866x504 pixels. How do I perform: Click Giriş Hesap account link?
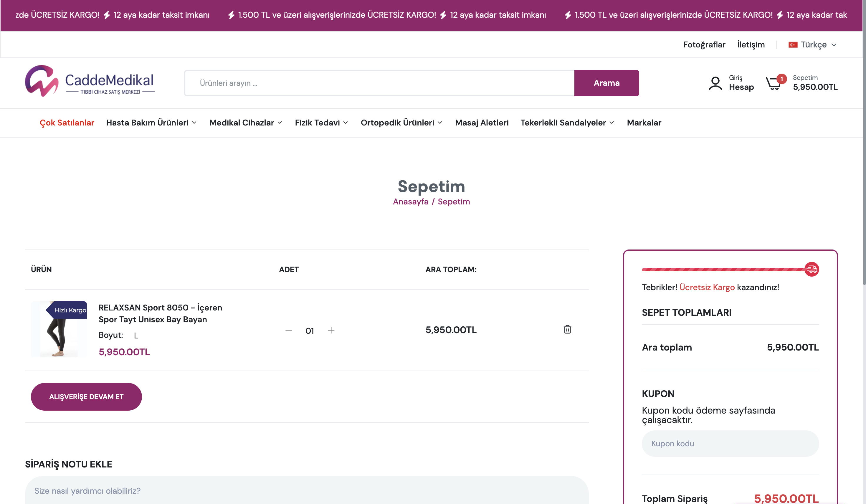pyautogui.click(x=741, y=83)
